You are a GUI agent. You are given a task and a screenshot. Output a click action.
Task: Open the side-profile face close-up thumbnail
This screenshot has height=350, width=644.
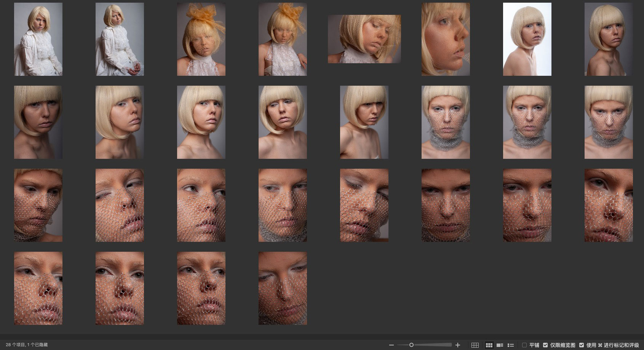pos(446,39)
